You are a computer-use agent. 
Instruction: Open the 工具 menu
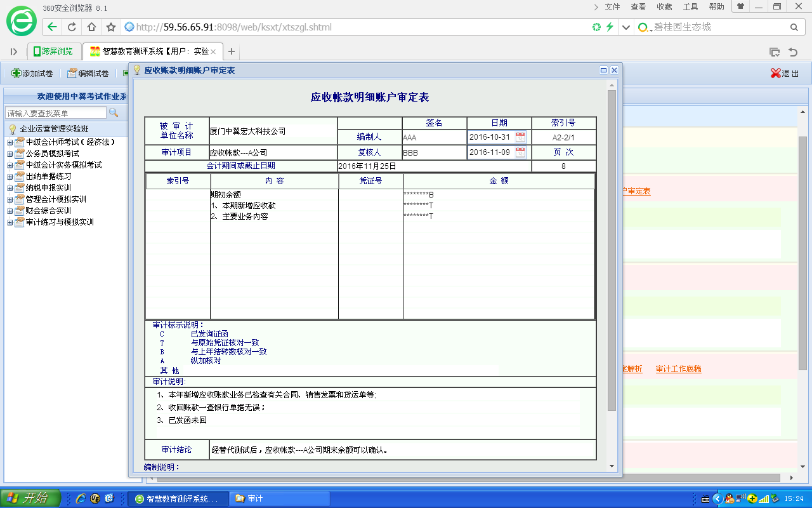click(x=690, y=6)
